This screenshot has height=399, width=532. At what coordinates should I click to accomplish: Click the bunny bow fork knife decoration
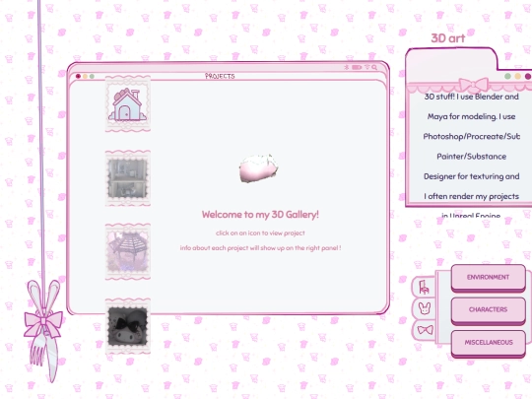point(43,330)
